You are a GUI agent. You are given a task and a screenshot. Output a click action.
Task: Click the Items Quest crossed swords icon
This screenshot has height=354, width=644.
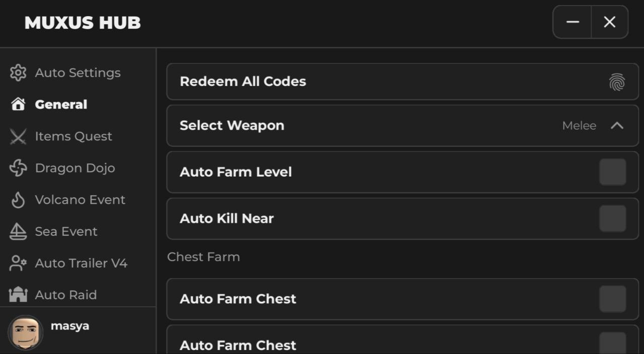pos(18,136)
